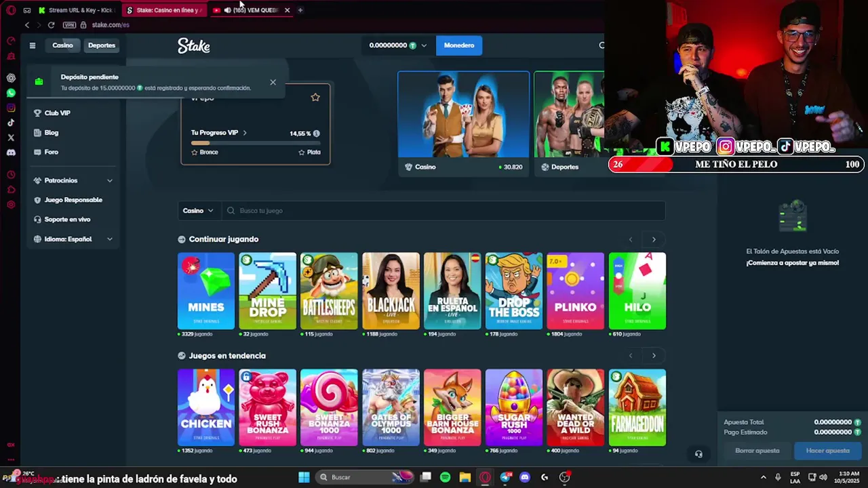868x488 pixels.
Task: Expand Tu Progreso VIP chevron
Action: [245, 134]
